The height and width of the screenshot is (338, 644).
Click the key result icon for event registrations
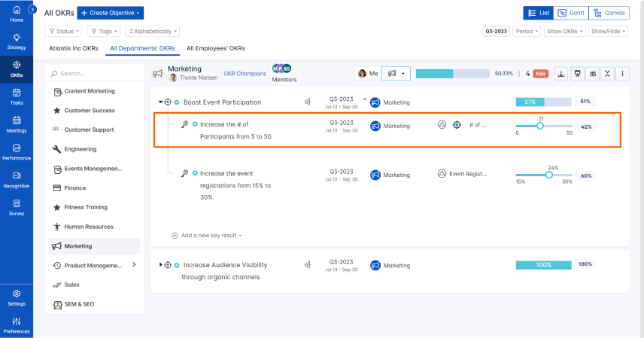(x=185, y=174)
